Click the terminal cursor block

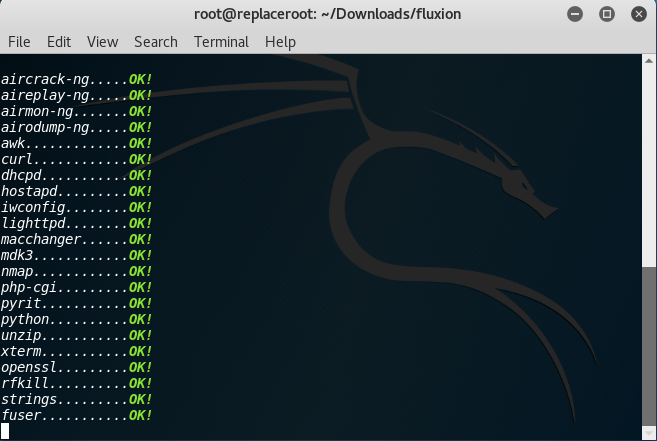5,431
